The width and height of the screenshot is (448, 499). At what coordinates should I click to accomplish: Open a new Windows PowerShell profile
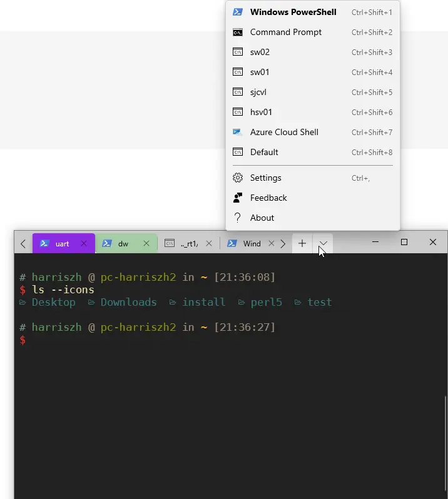pyautogui.click(x=313, y=12)
